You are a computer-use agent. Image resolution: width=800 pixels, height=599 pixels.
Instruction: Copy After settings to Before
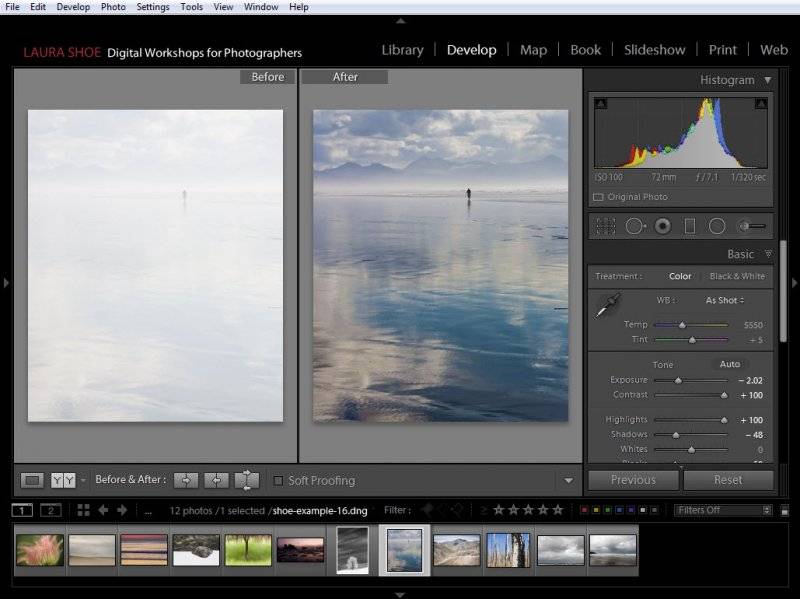(x=216, y=480)
